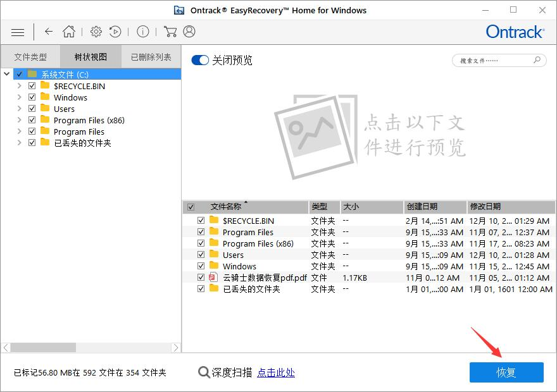
Task: Click the $RECYCLE.BIN folder icon in tree
Action: point(45,85)
